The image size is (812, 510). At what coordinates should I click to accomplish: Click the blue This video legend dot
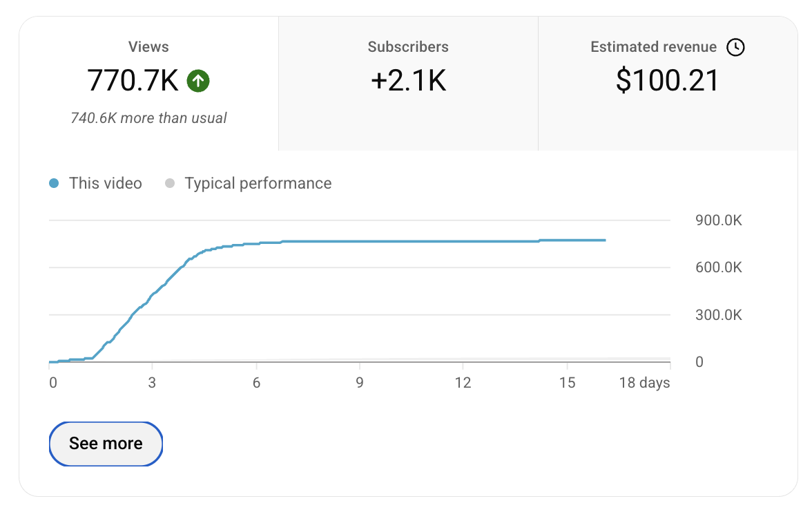click(54, 183)
